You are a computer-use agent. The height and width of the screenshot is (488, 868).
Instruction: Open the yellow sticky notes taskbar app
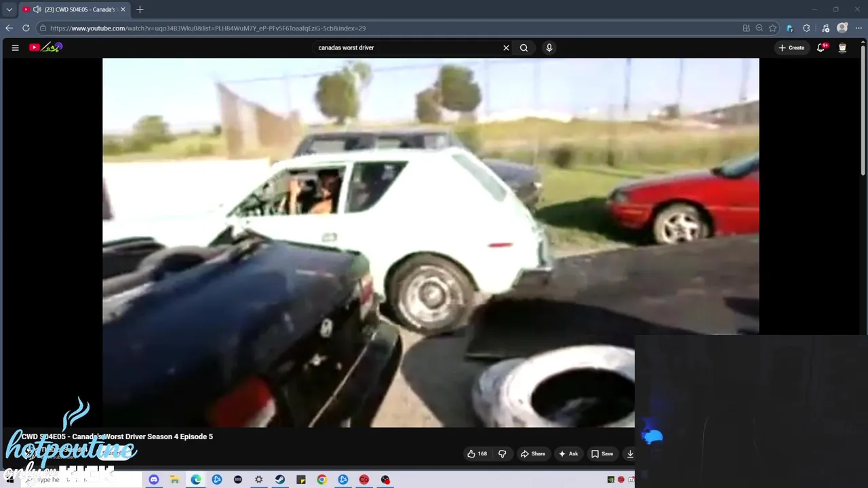tap(300, 480)
